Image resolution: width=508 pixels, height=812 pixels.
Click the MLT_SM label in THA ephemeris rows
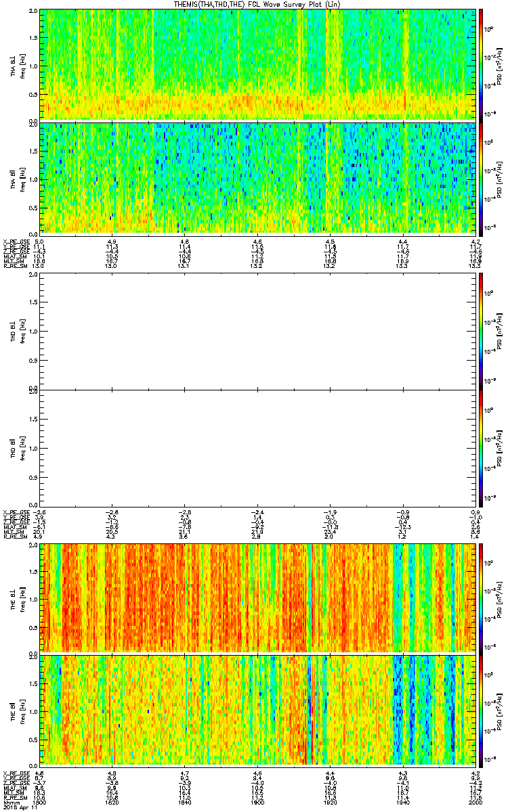(13, 262)
